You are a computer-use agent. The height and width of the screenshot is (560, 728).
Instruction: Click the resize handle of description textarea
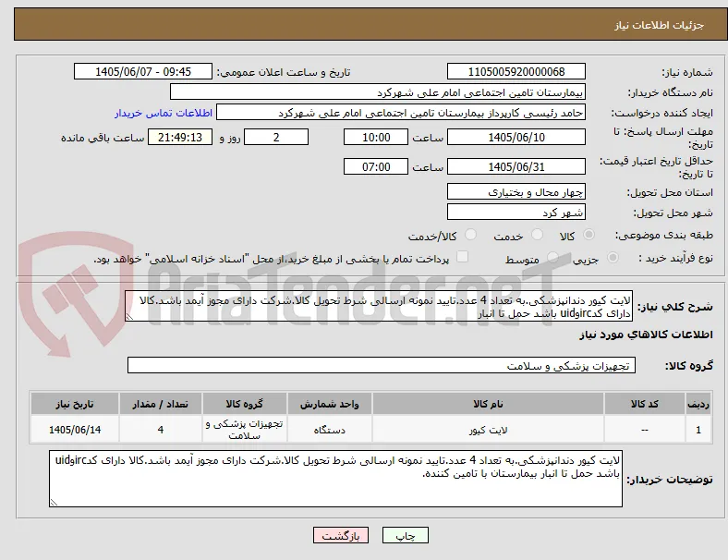[129, 317]
